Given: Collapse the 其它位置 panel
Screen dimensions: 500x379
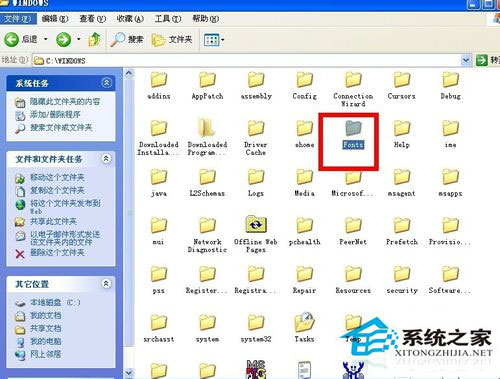Looking at the screenshot, I should 106,284.
